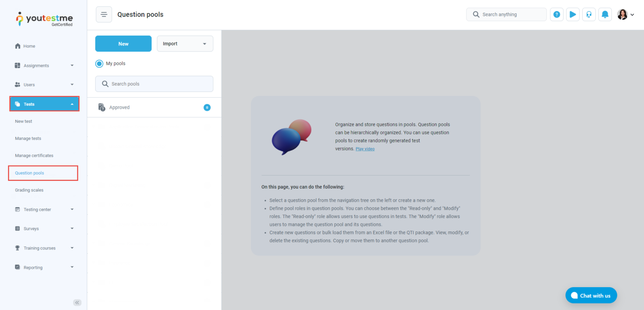Open New test menu item
644x310 pixels.
click(24, 122)
